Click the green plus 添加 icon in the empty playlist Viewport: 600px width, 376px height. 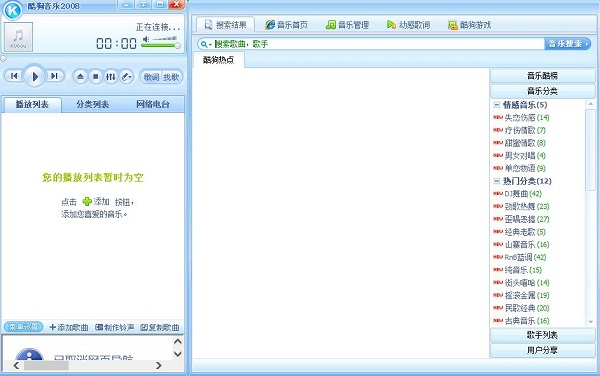(87, 201)
